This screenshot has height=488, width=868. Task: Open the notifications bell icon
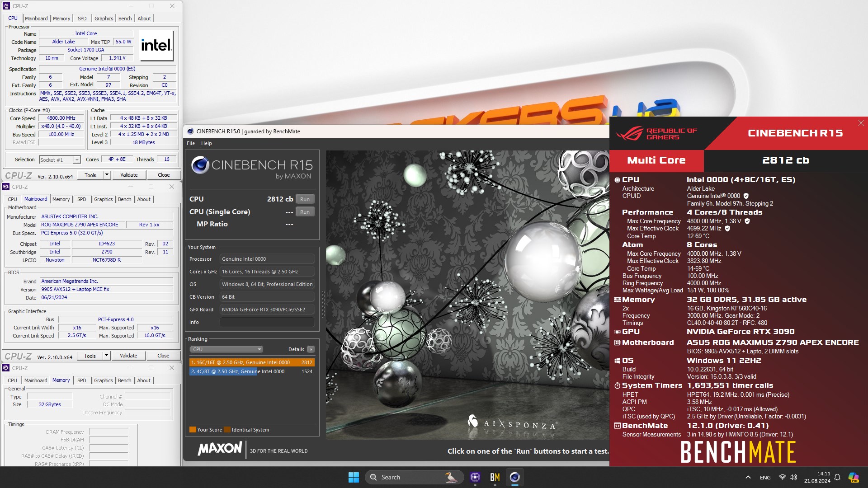tap(837, 477)
